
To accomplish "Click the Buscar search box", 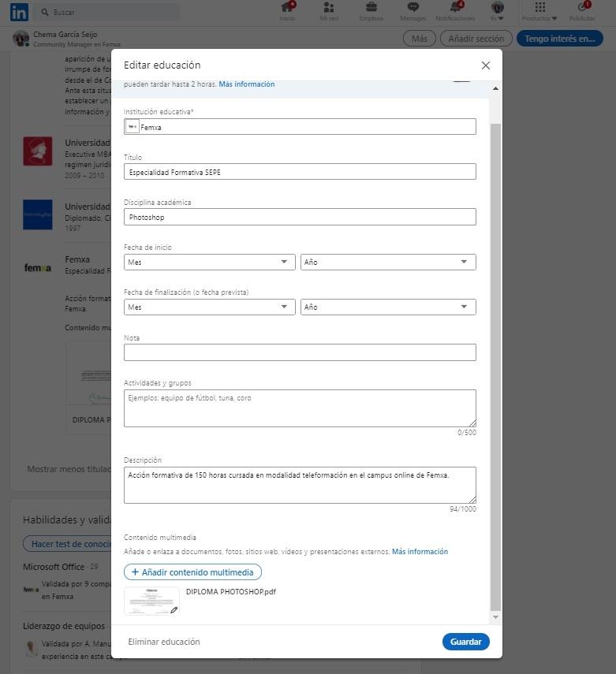I will pos(108,12).
